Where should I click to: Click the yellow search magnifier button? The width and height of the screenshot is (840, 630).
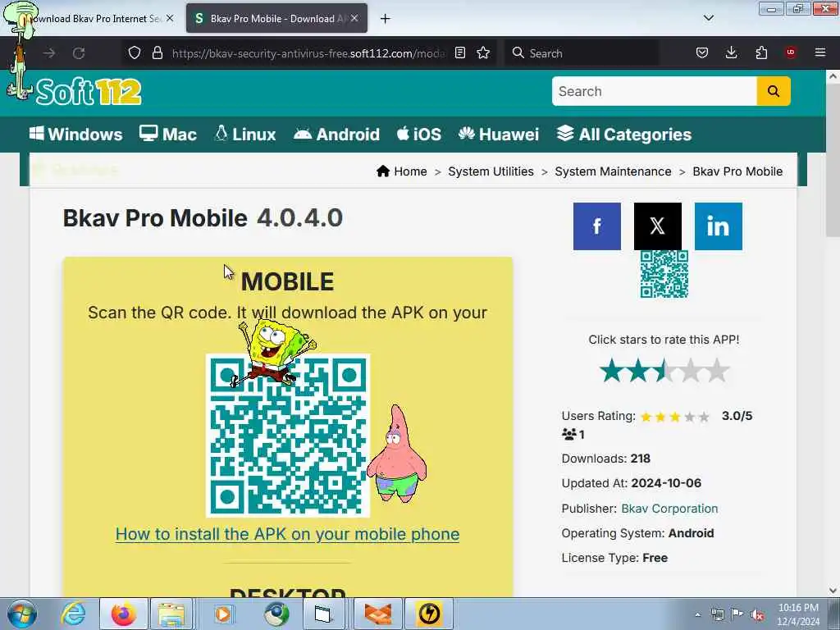(x=773, y=91)
